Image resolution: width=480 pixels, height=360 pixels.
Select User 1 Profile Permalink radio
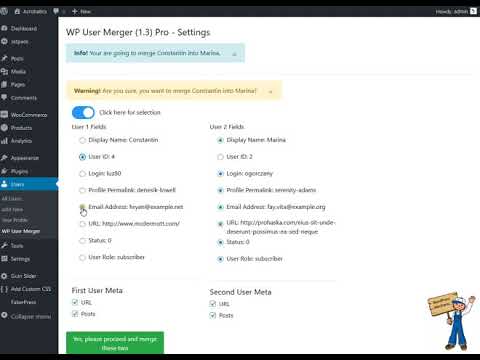82,190
